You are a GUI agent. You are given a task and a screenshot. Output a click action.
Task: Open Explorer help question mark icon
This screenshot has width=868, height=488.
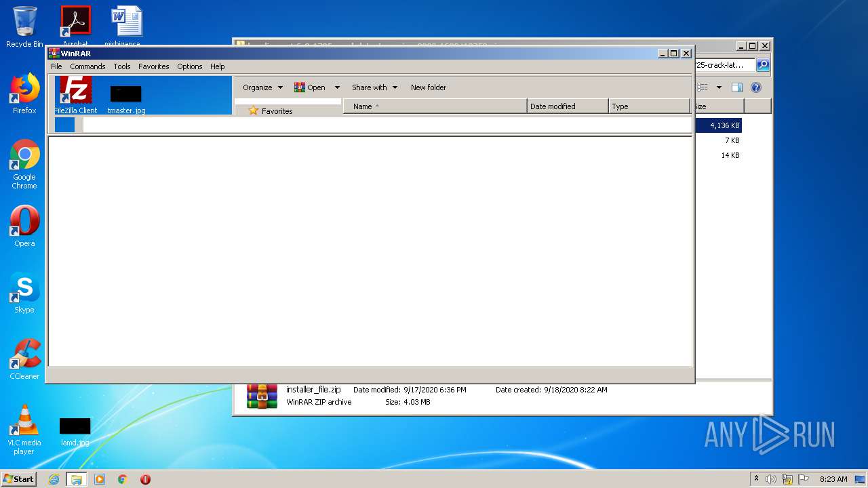[756, 87]
